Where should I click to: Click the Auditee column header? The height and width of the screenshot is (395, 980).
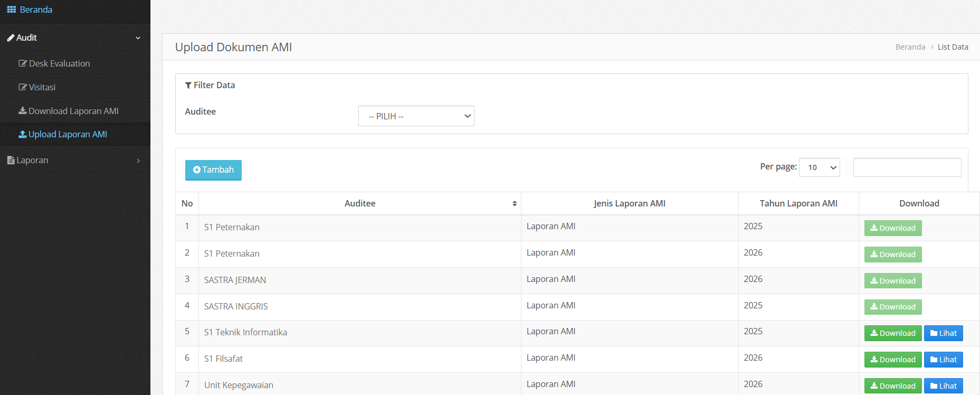[360, 203]
